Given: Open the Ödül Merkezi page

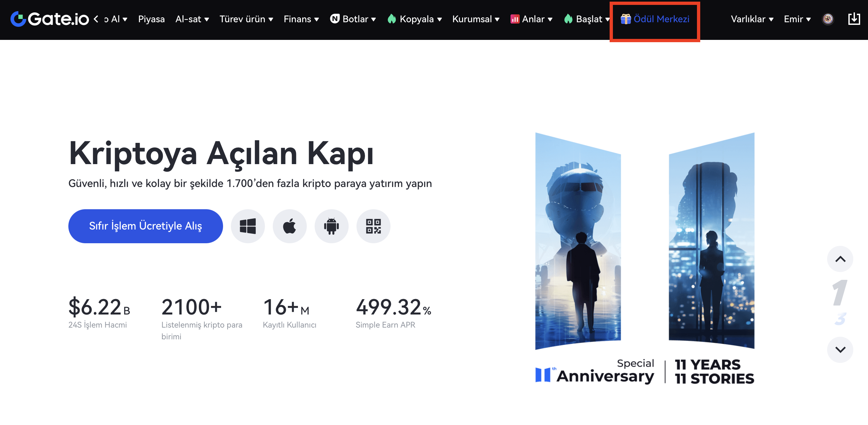Looking at the screenshot, I should click(x=655, y=19).
